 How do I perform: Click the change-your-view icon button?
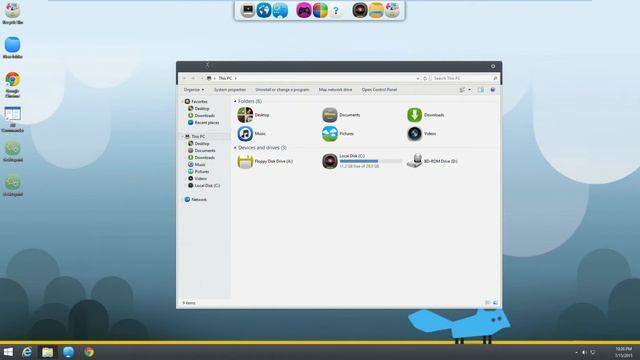pos(462,90)
